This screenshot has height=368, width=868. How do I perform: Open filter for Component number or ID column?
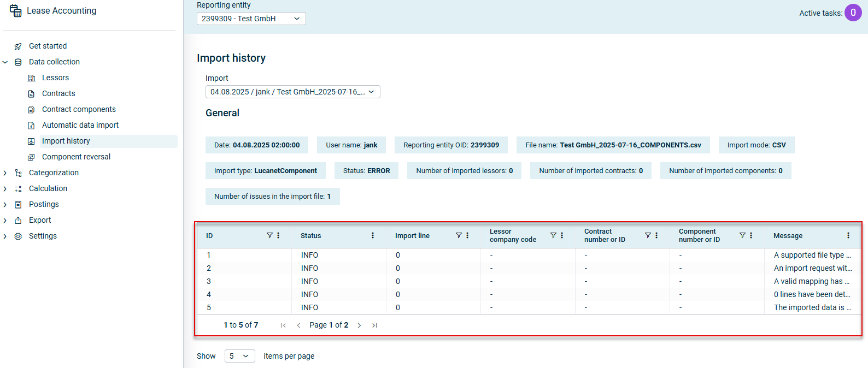coord(742,235)
